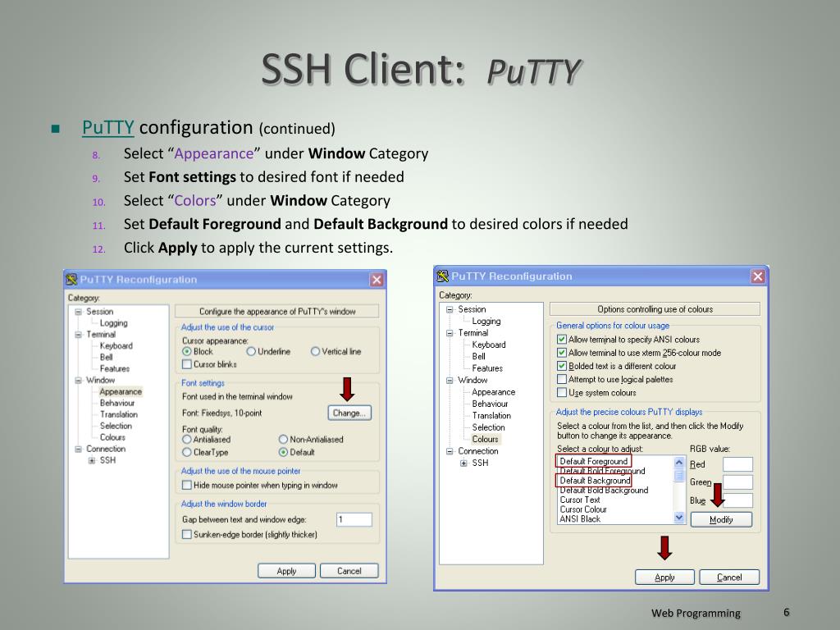The height and width of the screenshot is (630, 840).
Task: Select Behaviour in left dialog tree
Action: pos(117,403)
